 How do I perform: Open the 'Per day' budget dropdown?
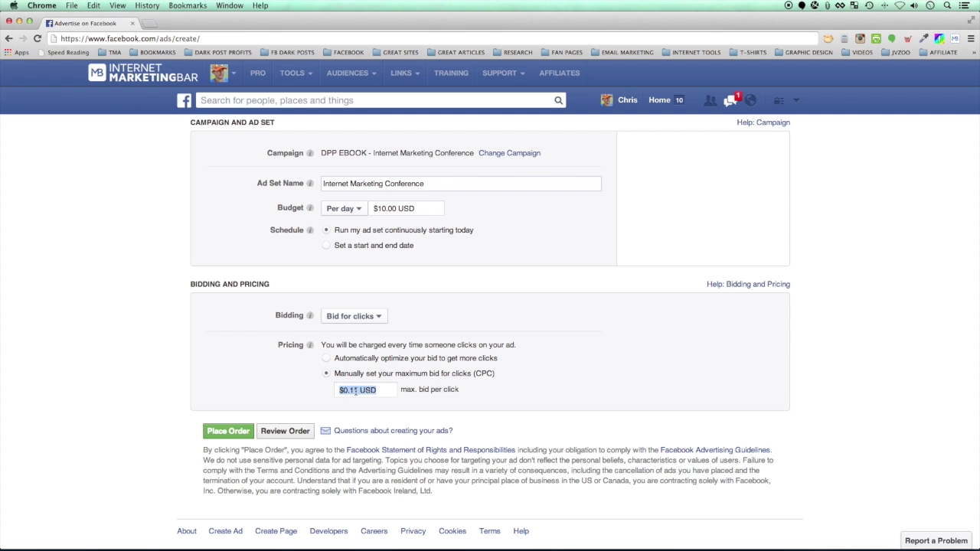344,208
